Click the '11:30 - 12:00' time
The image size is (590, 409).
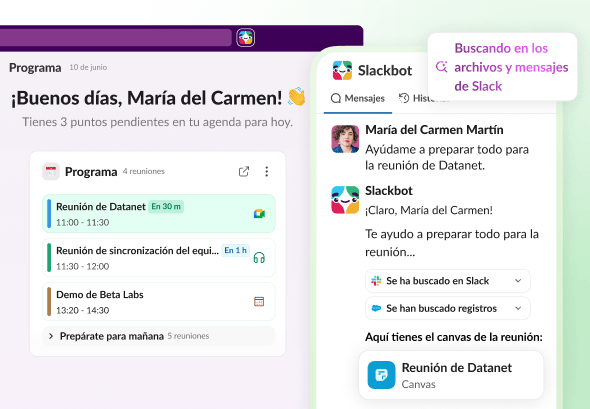point(82,266)
